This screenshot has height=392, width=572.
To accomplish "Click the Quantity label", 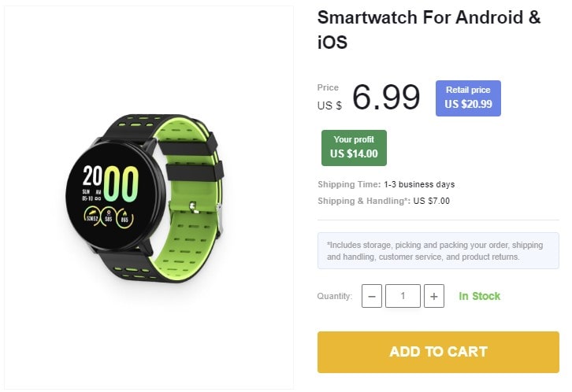I will (x=335, y=296).
